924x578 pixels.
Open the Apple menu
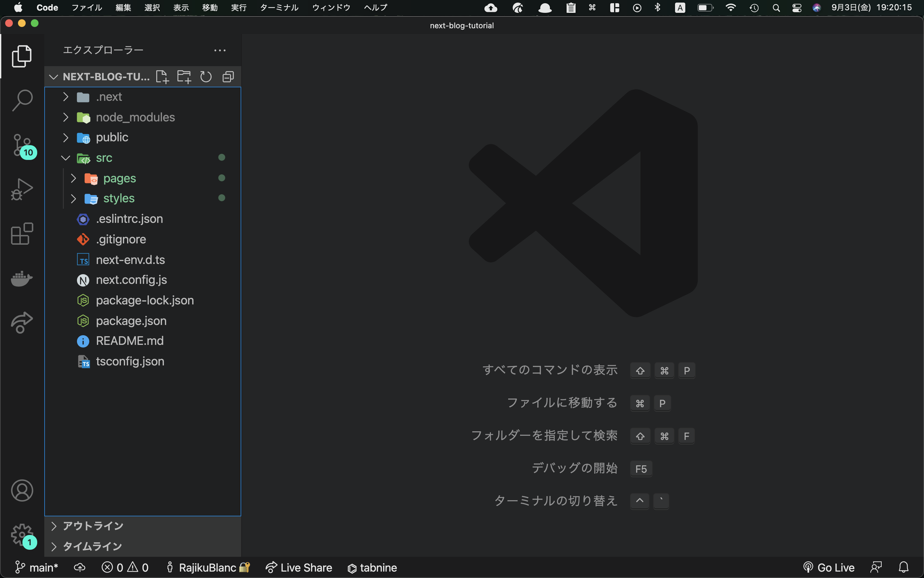pos(18,8)
